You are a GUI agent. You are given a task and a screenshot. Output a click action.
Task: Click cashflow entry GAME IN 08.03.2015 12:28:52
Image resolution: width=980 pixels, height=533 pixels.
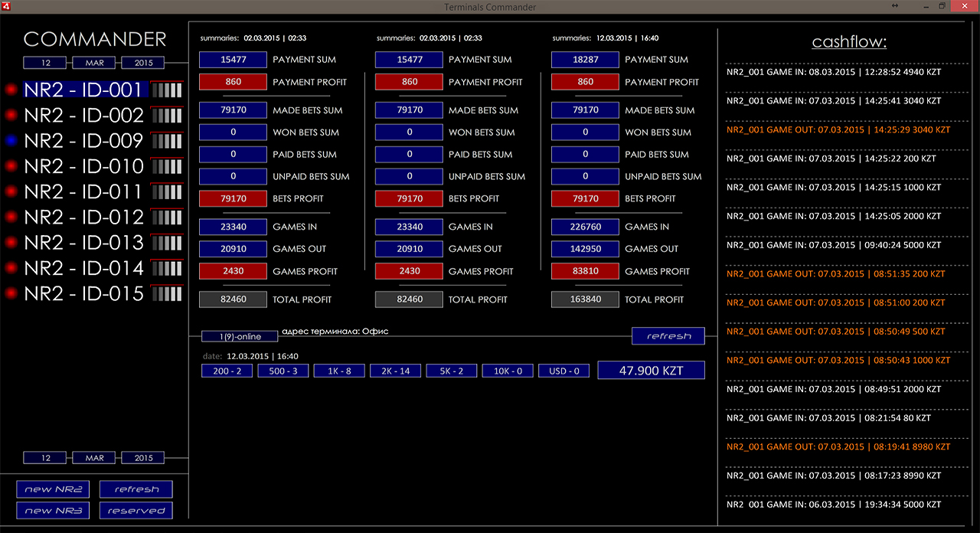[834, 72]
